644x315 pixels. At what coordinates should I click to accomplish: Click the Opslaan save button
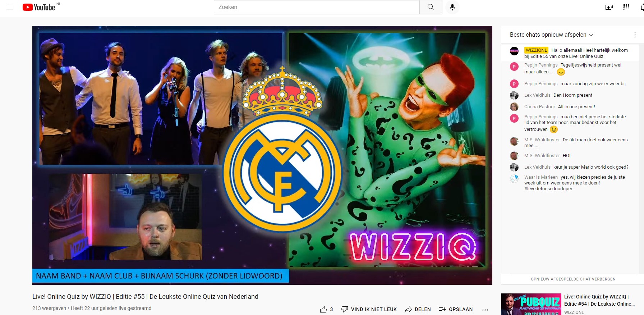[x=456, y=309]
